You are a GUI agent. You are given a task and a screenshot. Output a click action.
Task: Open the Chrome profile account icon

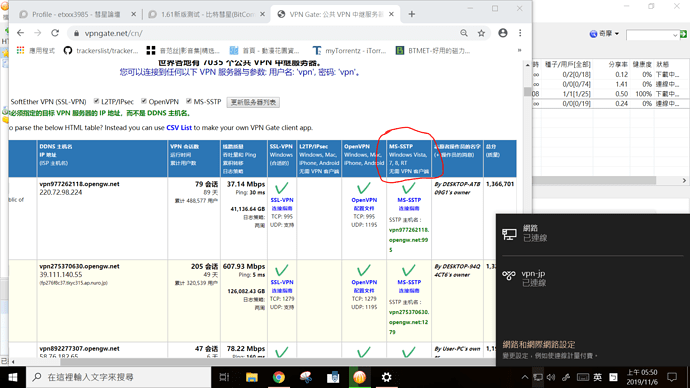503,33
